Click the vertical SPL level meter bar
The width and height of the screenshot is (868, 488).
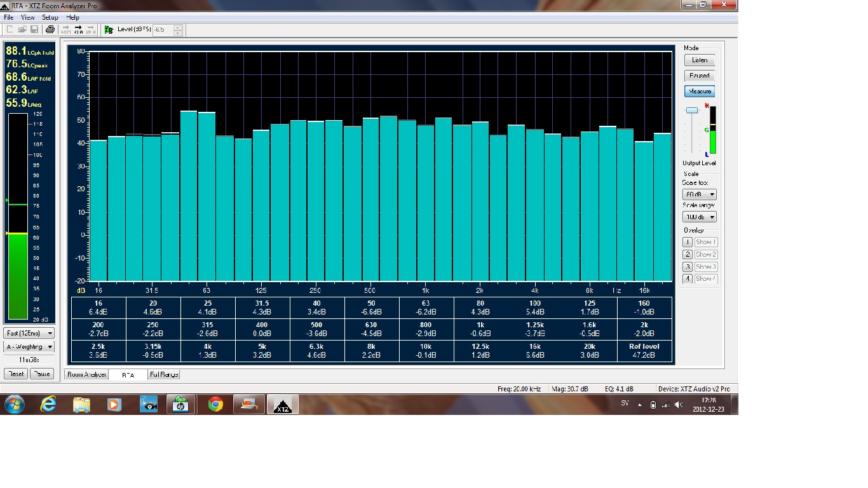(x=18, y=216)
